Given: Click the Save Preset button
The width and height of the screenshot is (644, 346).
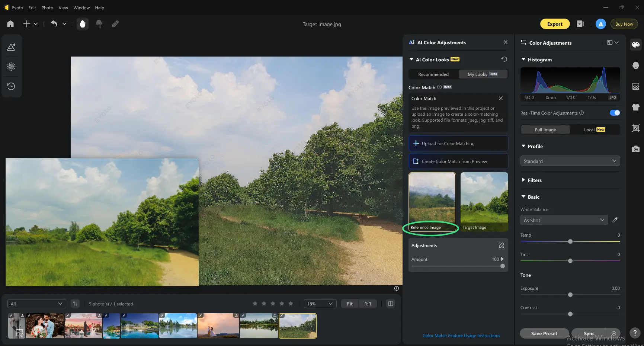Looking at the screenshot, I should tap(544, 333).
